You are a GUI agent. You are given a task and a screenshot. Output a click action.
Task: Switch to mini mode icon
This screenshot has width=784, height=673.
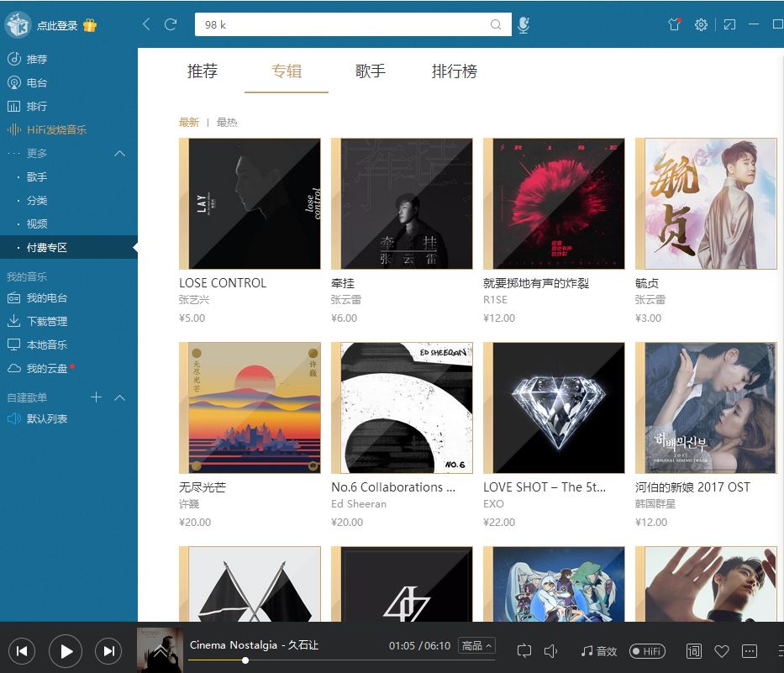729,24
